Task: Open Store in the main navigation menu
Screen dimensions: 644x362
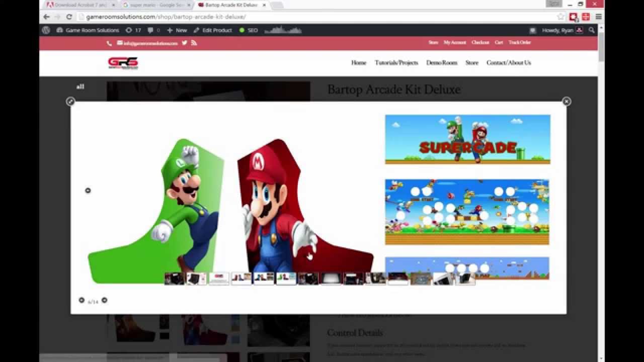Action: coord(472,63)
